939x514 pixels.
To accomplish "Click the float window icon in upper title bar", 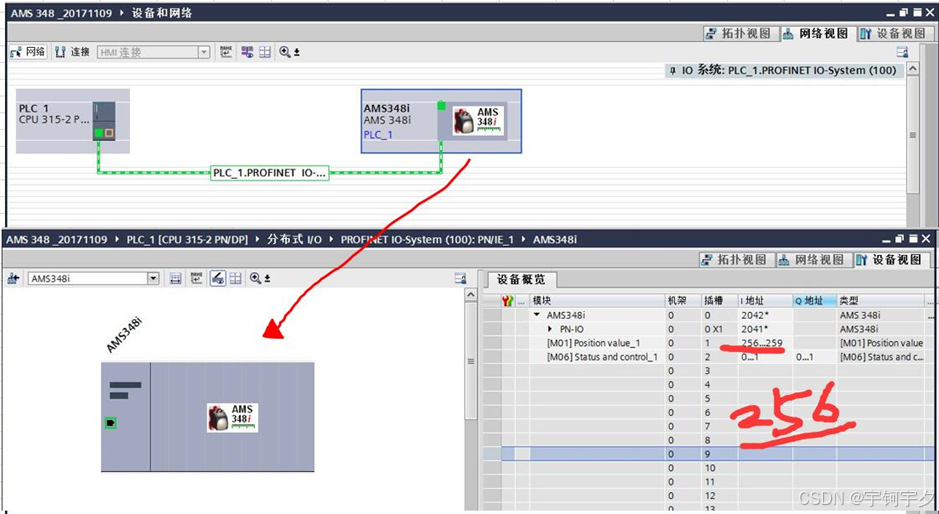I will (x=902, y=13).
